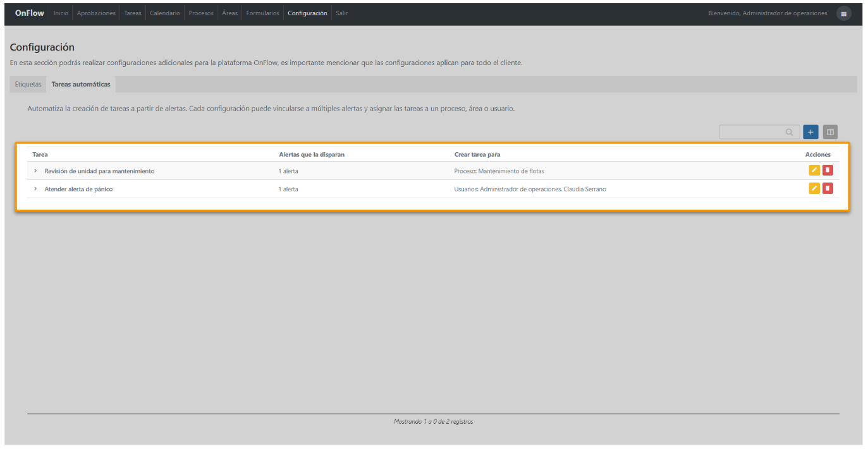868x449 pixels.
Task: Open the apps grid menu icon
Action: pos(843,13)
